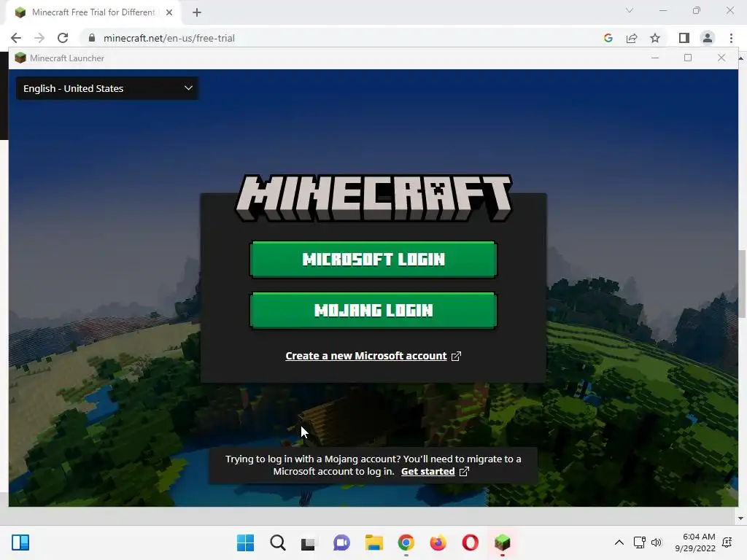The height and width of the screenshot is (560, 747).
Task: Show hidden system tray icons
Action: (619, 542)
